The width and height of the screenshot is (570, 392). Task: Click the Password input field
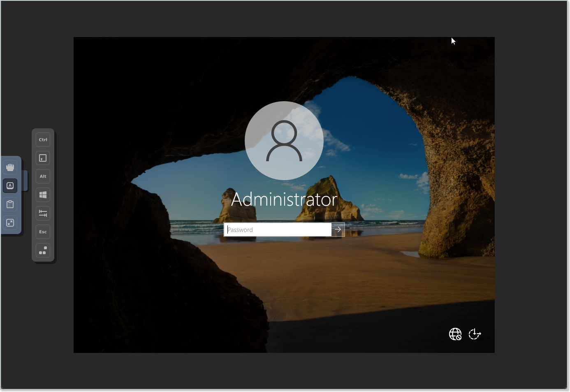click(278, 230)
